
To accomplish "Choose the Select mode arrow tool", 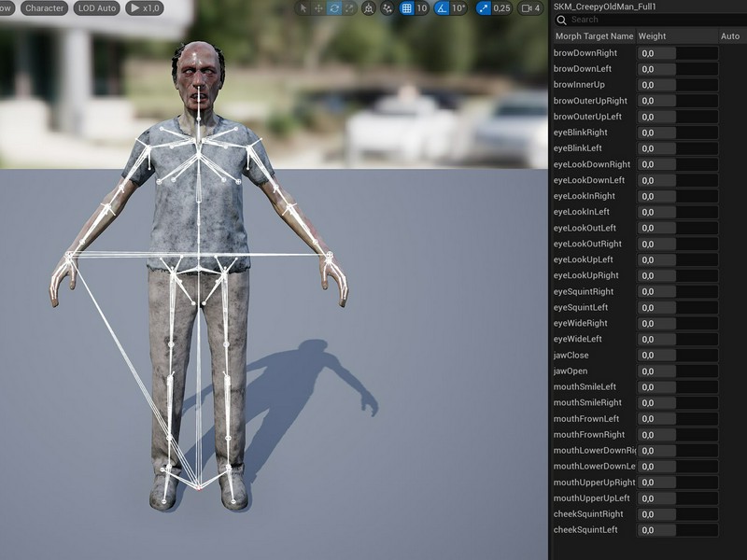I will tap(303, 8).
